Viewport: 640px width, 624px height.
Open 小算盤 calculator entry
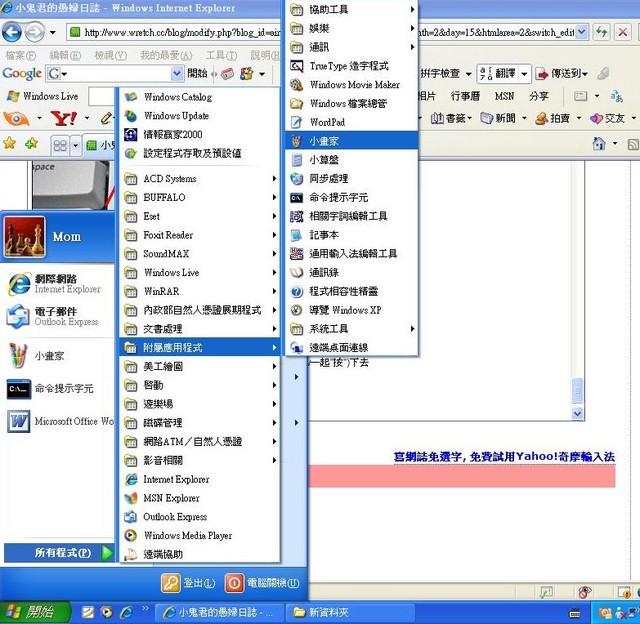(x=351, y=160)
